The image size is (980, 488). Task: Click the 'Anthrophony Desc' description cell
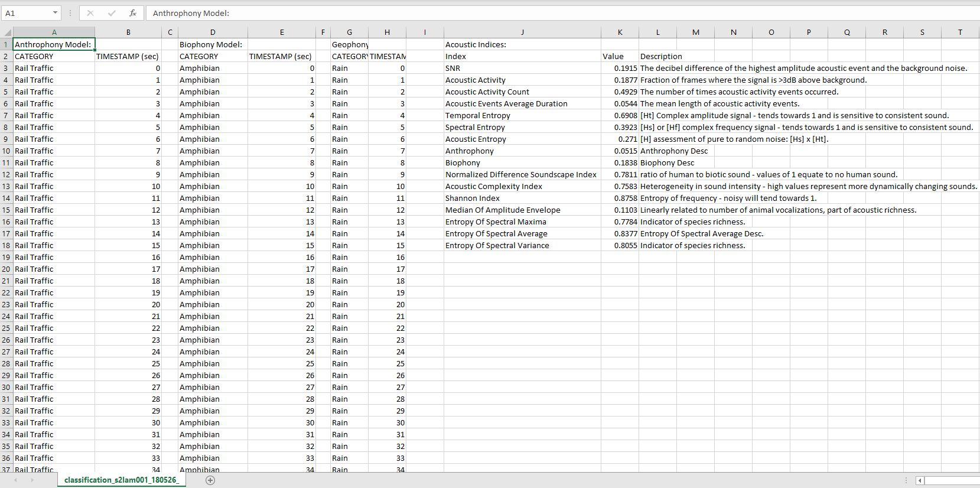click(x=674, y=151)
